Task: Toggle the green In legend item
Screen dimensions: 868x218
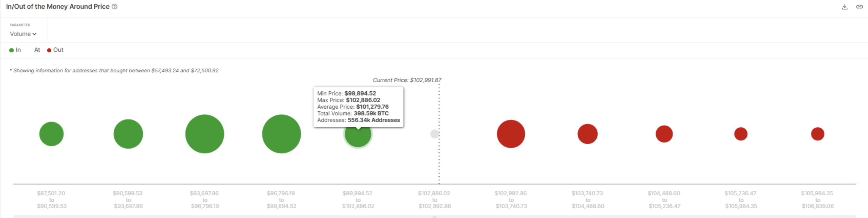Action: (15, 50)
